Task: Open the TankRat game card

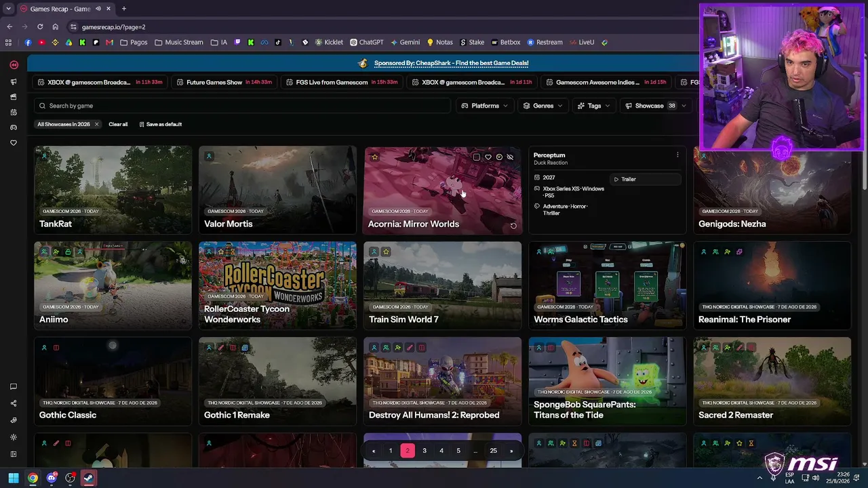Action: coord(113,190)
